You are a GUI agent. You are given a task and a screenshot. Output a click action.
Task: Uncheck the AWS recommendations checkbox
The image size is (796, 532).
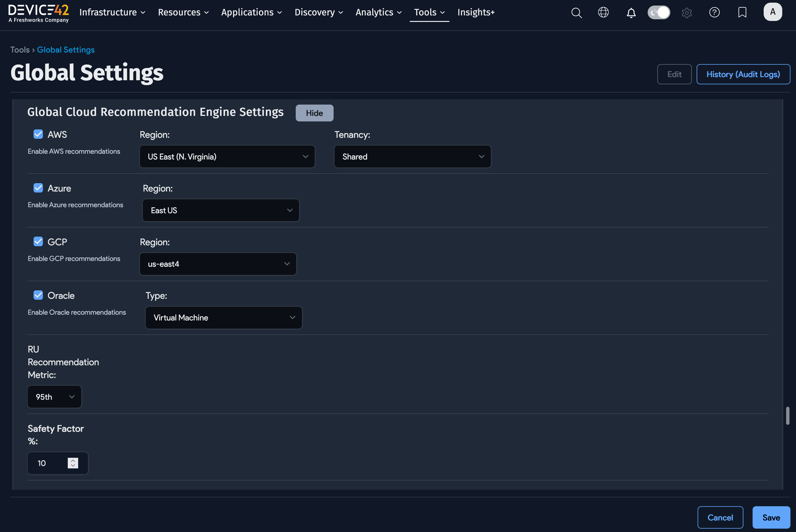(x=38, y=134)
